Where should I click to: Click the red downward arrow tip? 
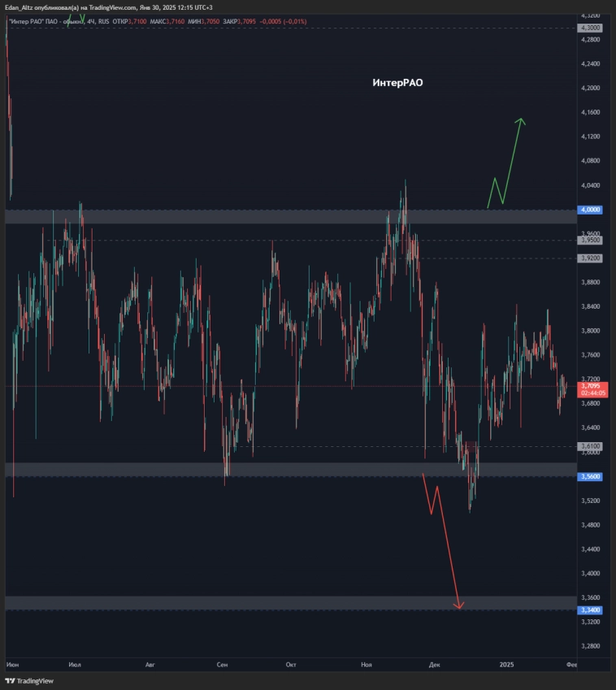pos(459,606)
